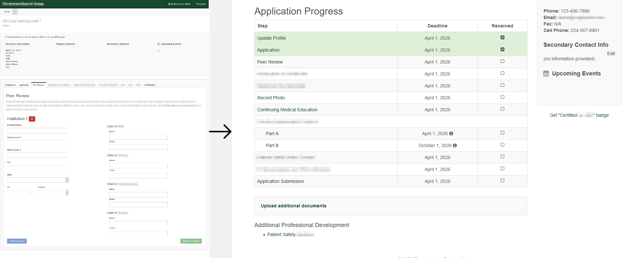Screen dimensions: 644x258
Task: Check the Peer Review received checkbox
Action: pyautogui.click(x=502, y=61)
